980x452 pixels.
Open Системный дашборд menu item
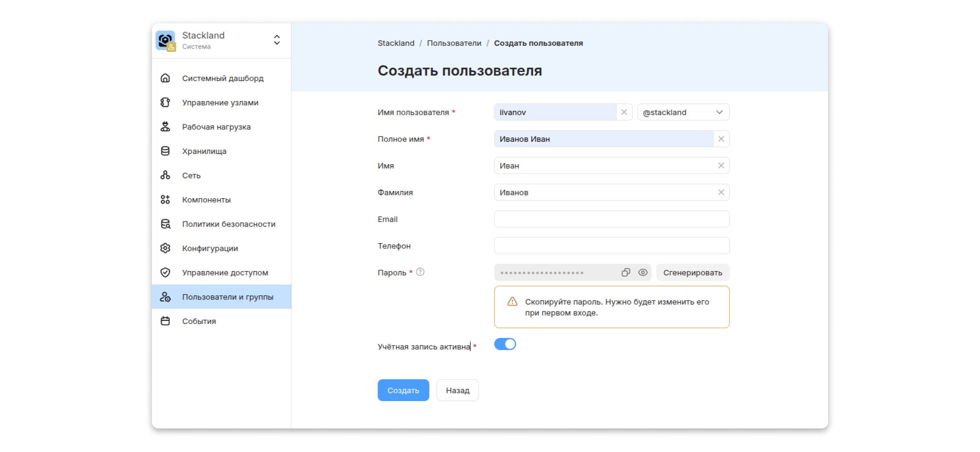coord(221,78)
